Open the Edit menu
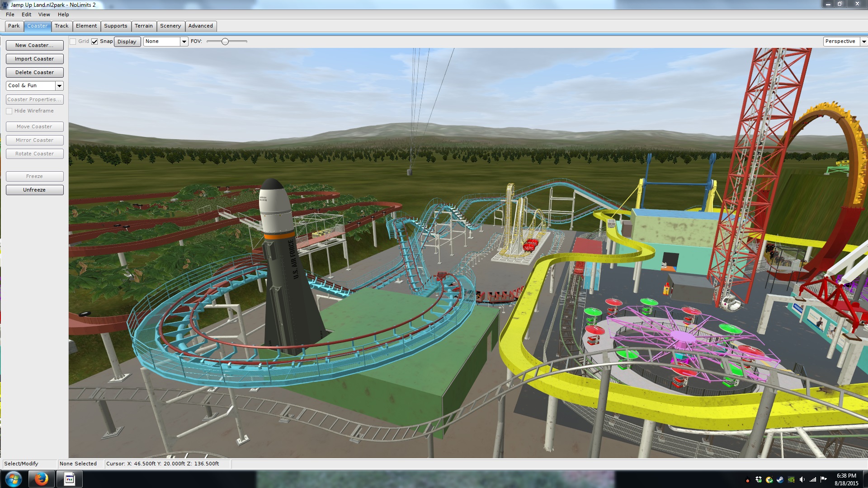868x488 pixels. click(x=26, y=14)
